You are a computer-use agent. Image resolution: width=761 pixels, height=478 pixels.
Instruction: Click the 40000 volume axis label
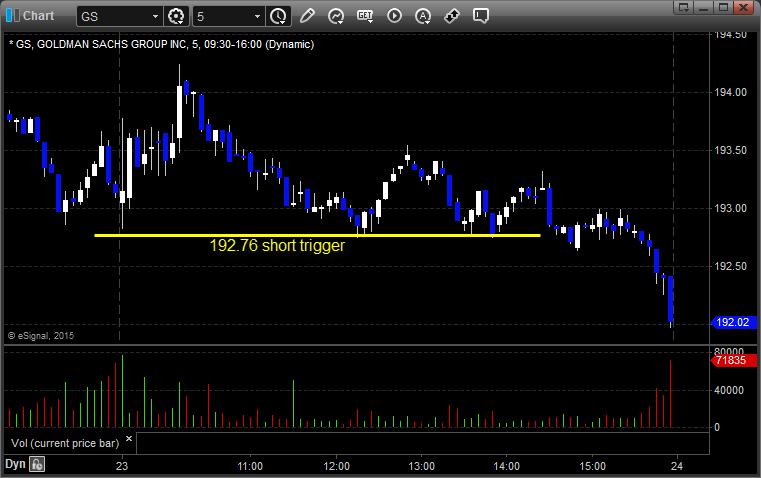coord(729,390)
